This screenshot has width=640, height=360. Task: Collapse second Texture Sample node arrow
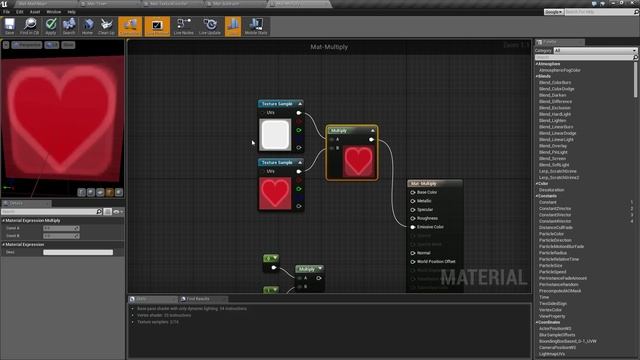point(300,162)
